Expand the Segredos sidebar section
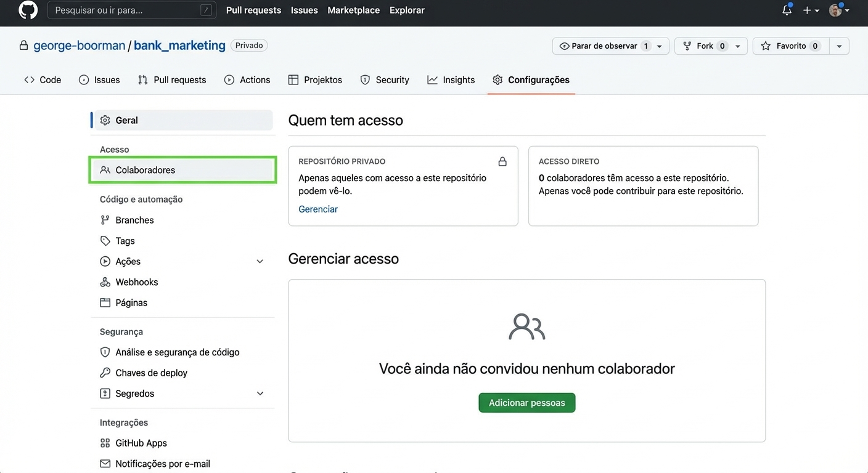Viewport: 868px width, 473px height. pyautogui.click(x=260, y=393)
